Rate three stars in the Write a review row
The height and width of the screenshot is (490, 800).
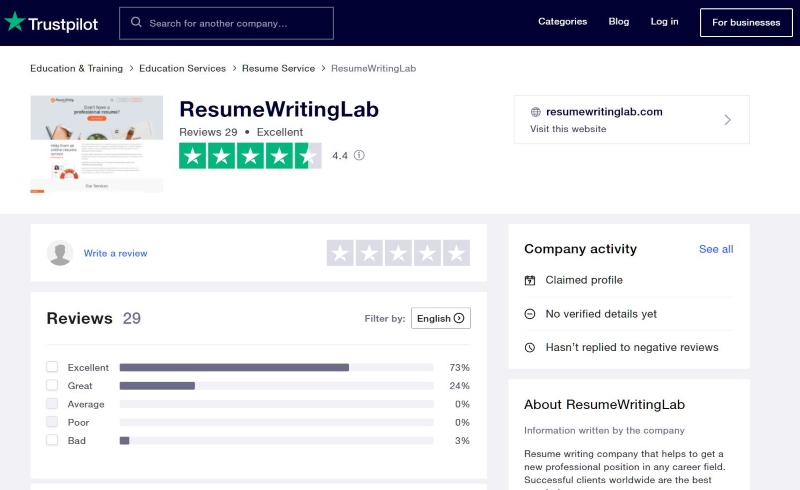398,253
